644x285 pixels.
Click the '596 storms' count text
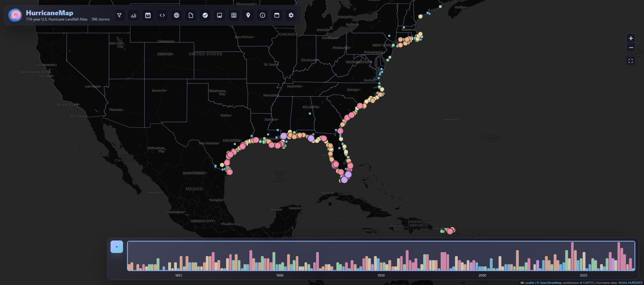tap(101, 19)
